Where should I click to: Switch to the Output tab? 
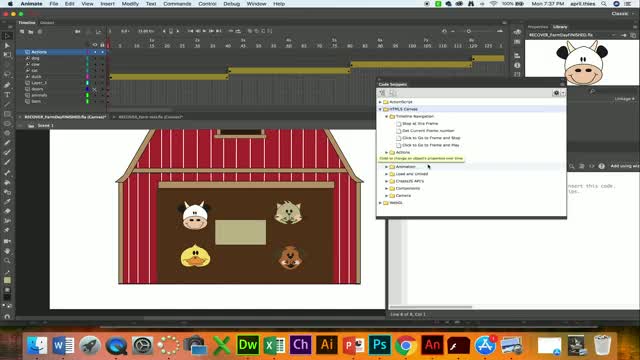click(x=47, y=23)
